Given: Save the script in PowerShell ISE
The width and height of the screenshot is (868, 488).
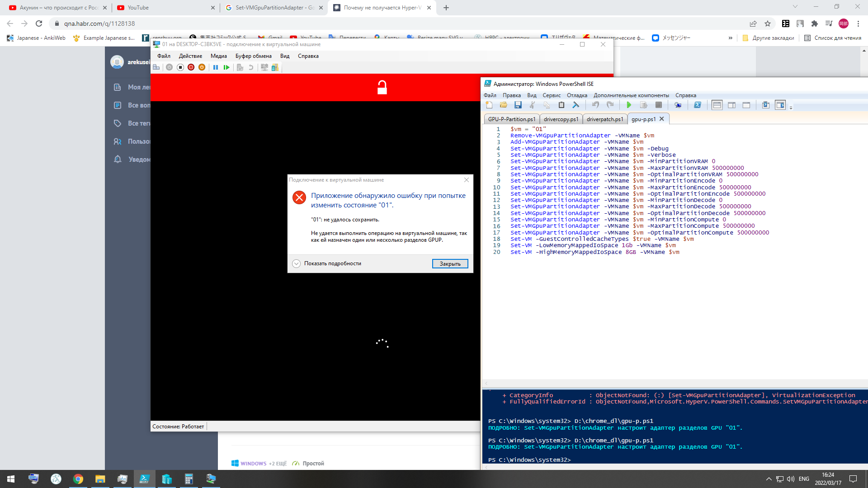Looking at the screenshot, I should pos(518,105).
